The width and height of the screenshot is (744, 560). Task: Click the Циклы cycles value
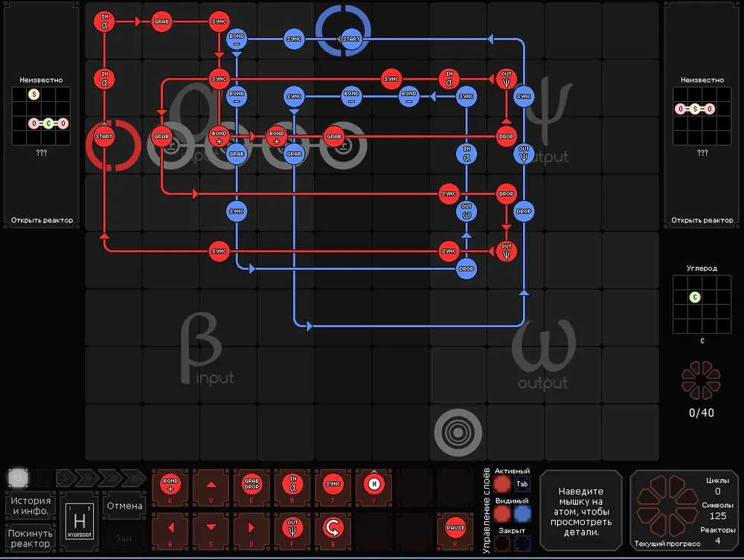click(717, 492)
